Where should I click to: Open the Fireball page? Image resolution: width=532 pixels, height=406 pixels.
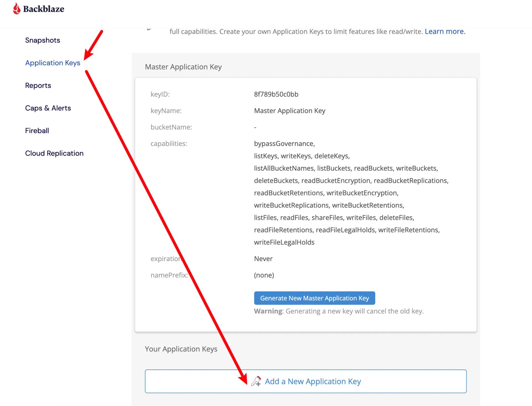pos(37,130)
